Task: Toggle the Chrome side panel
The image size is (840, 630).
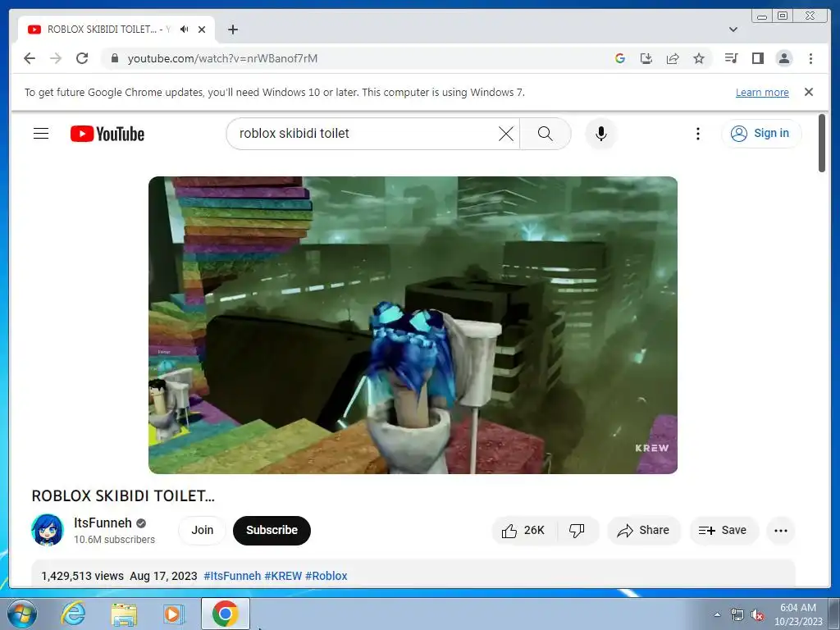Action: [x=757, y=58]
